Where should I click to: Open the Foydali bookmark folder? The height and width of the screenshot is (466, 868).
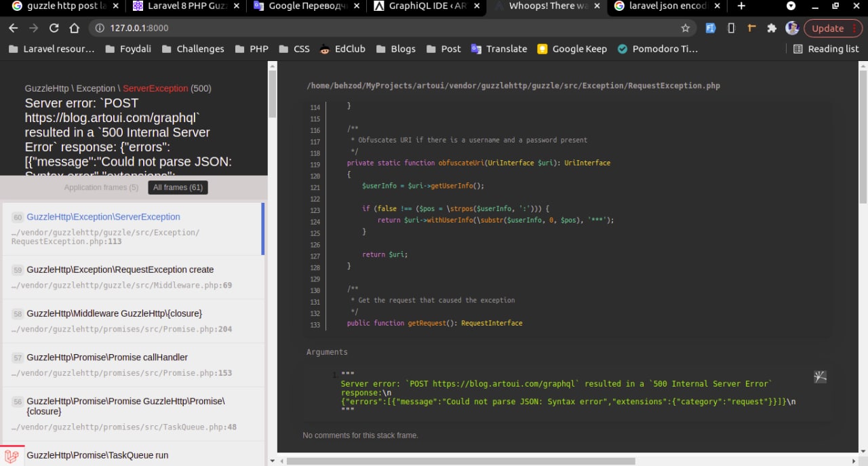pyautogui.click(x=127, y=49)
